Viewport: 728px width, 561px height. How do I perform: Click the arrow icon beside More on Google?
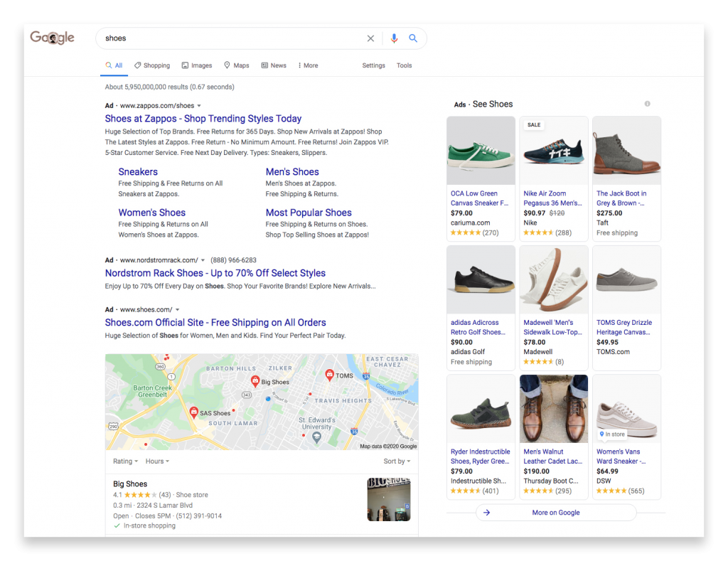(486, 513)
